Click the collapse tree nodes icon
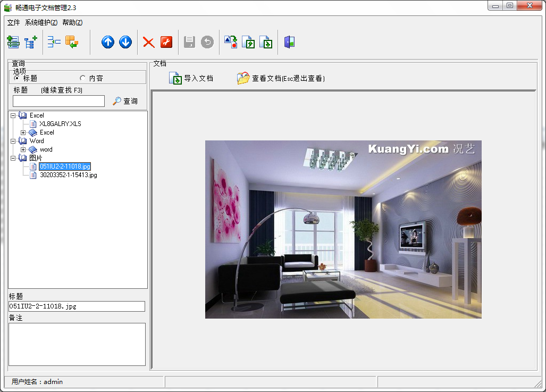 pyautogui.click(x=54, y=42)
